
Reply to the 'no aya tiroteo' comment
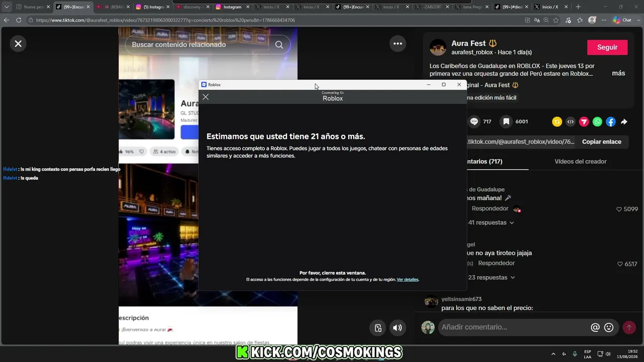click(x=496, y=263)
